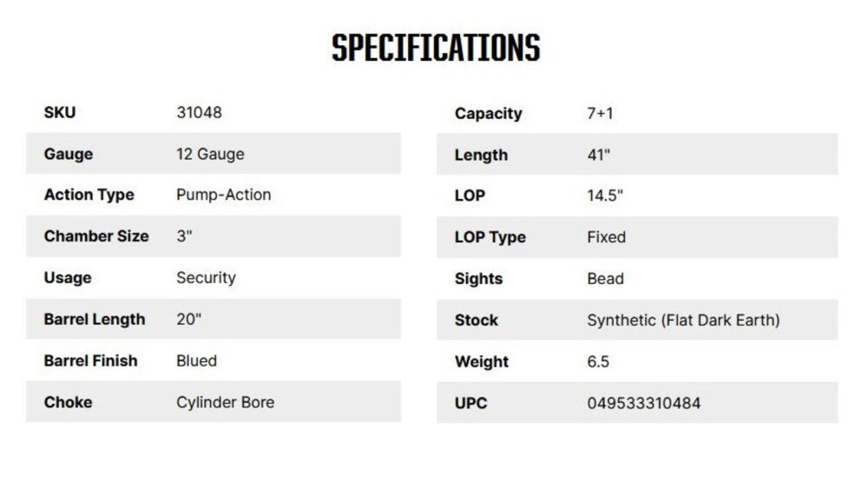Click the Synthetic (Flat Dark Earth) stock value
868x483 pixels.
tap(683, 321)
